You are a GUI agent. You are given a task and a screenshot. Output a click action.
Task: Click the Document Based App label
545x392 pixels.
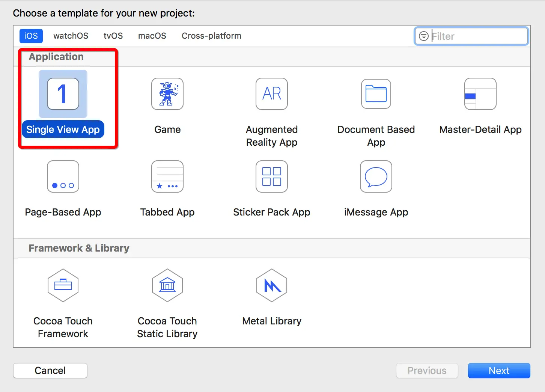click(376, 136)
